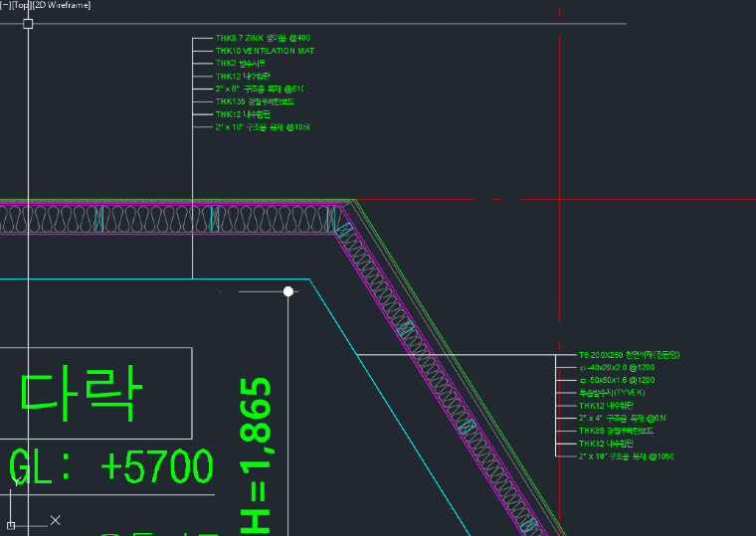Click the insulation hatch in horizontal roof section
The image size is (756, 536).
coord(149,220)
